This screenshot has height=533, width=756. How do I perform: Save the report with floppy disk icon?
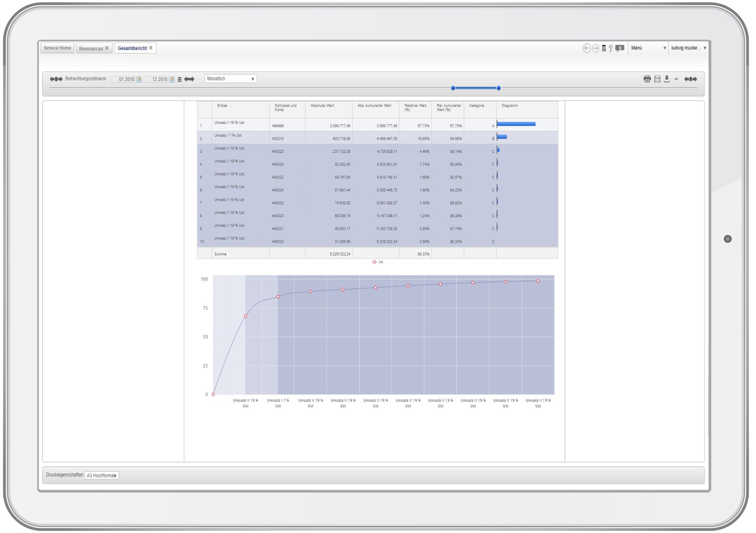[x=657, y=79]
